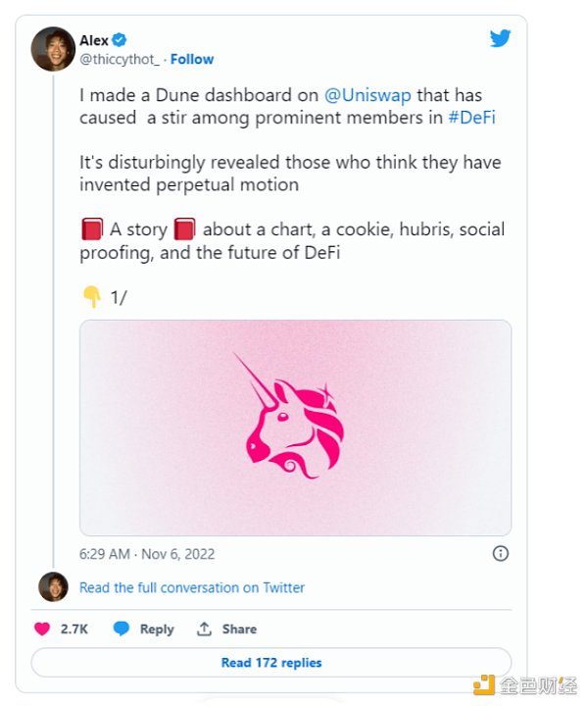The image size is (588, 706).
Task: Click the heart like icon
Action: click(42, 629)
